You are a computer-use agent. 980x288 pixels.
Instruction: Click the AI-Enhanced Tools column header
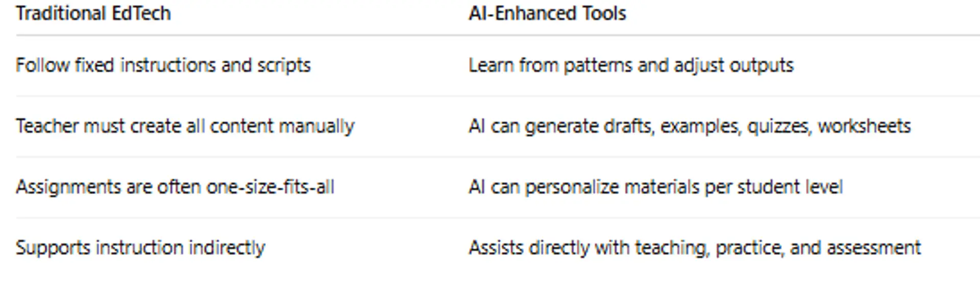547,13
